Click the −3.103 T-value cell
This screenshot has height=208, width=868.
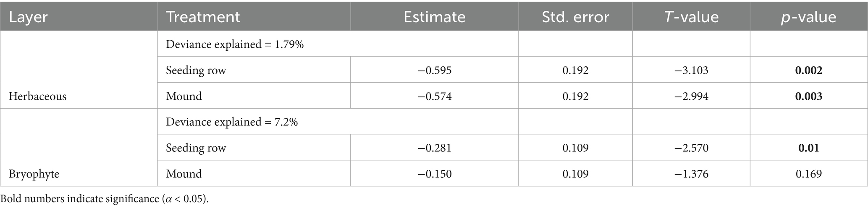coord(691,70)
